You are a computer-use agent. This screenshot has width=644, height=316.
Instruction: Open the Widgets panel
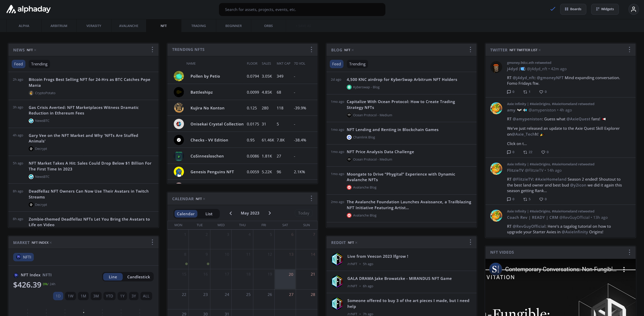(605, 9)
